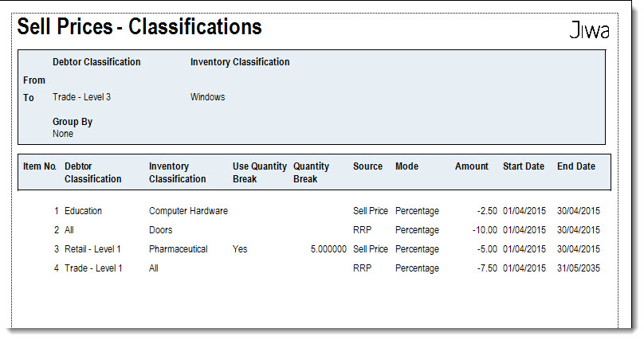644x340 pixels.
Task: Select the Education debtor classification cell
Action: 83,211
